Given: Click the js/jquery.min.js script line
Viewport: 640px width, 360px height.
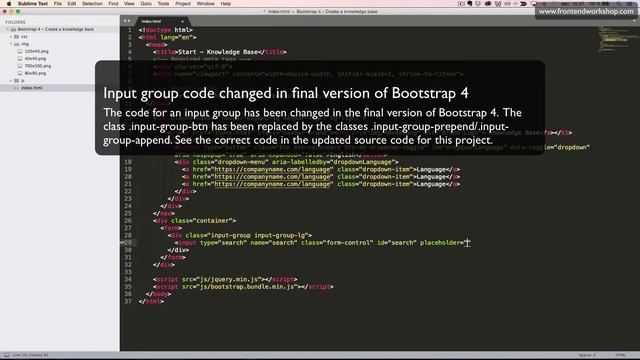Looking at the screenshot, I should point(225,280).
